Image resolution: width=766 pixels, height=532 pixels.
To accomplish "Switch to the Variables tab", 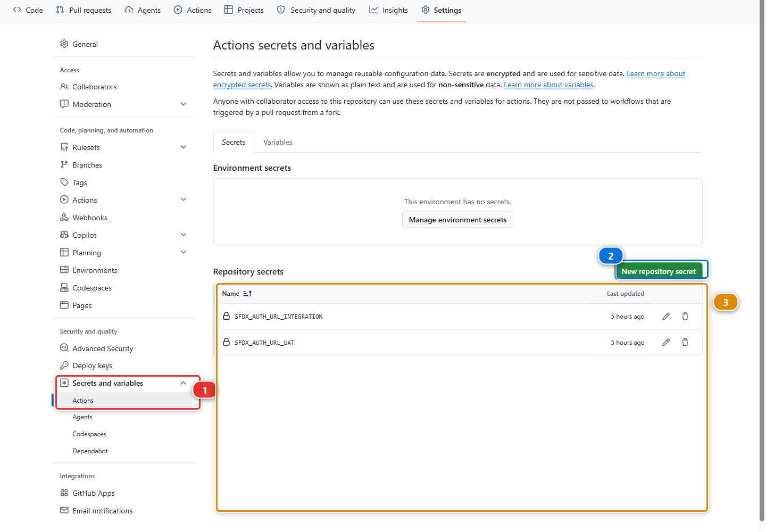I will coord(278,142).
